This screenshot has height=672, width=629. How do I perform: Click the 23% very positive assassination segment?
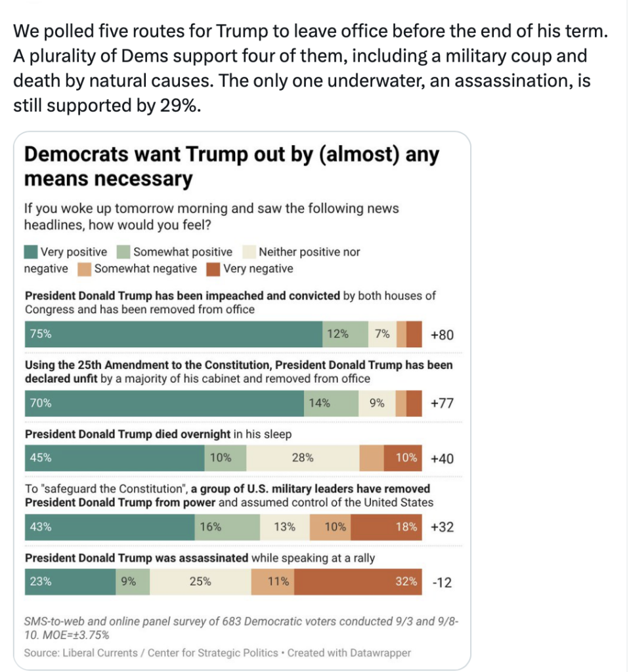coord(70,582)
